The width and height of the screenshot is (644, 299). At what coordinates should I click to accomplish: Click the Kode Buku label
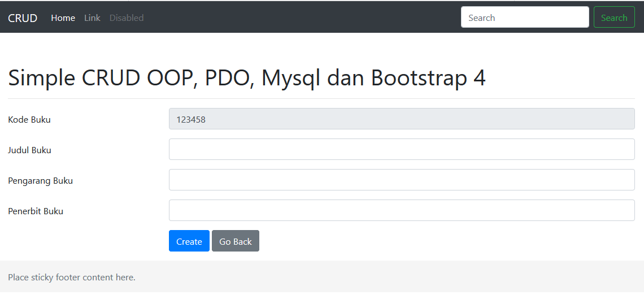(x=29, y=119)
